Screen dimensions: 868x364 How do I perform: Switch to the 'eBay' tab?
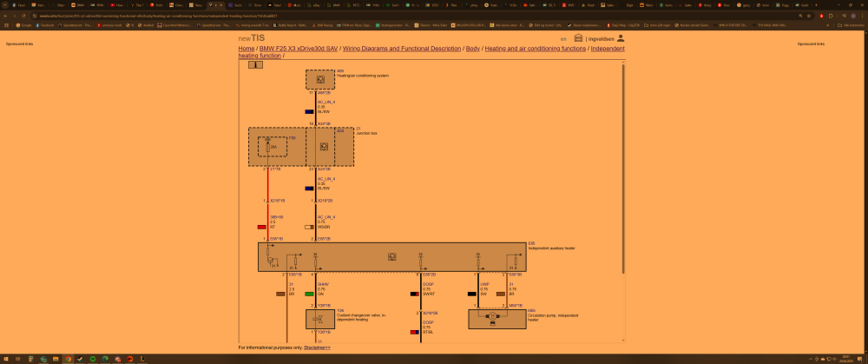(313, 5)
